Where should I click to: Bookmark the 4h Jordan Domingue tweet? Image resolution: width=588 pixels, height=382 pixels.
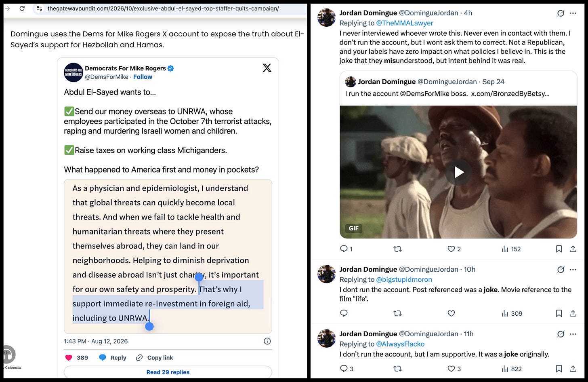tap(559, 249)
